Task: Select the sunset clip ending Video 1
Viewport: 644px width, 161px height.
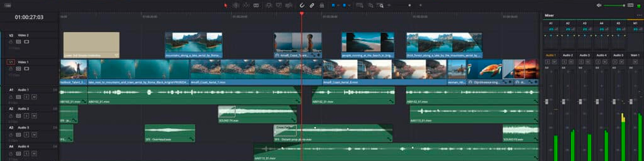Action: [526, 72]
